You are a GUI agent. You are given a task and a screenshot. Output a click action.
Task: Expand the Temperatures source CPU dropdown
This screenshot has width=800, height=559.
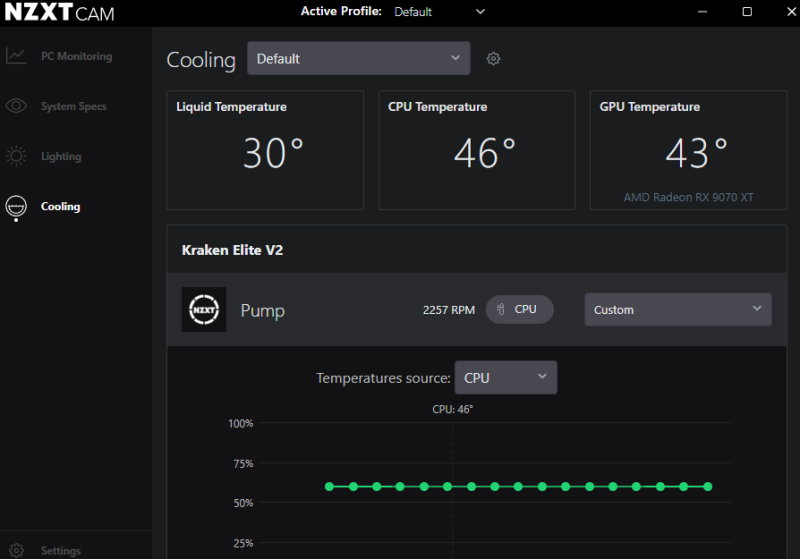(505, 378)
